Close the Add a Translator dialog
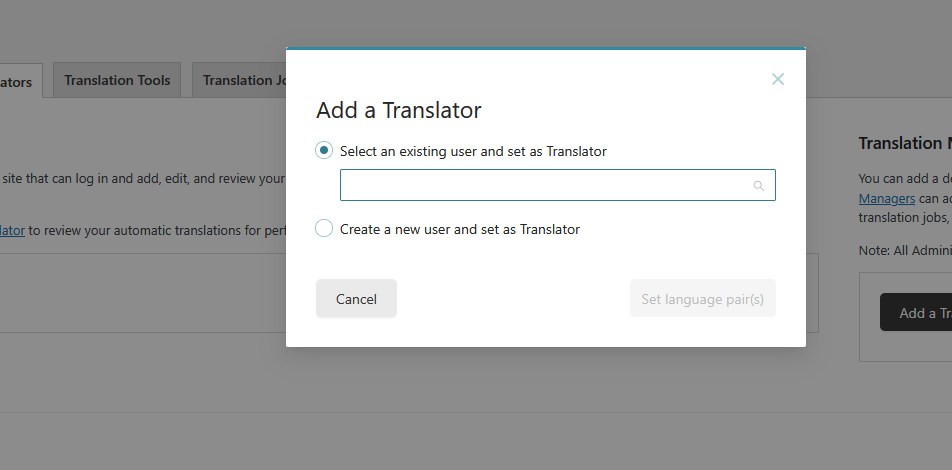Viewport: 952px width, 470px height. 778,79
